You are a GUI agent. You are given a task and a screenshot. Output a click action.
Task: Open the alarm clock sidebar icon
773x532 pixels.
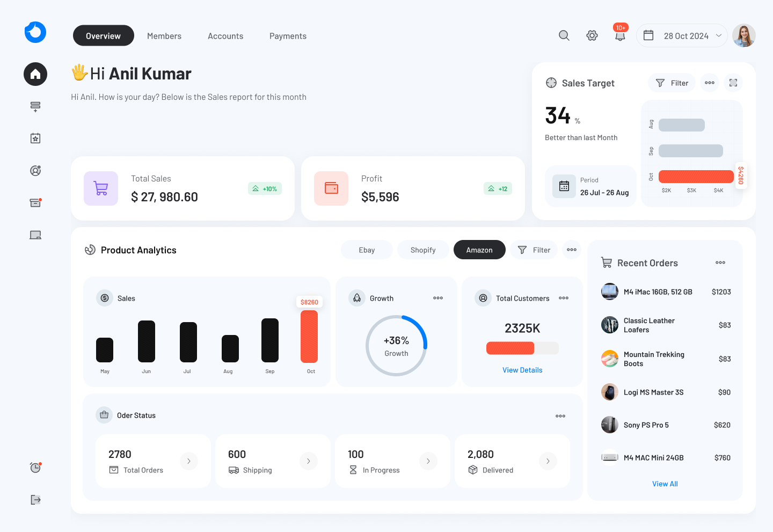(x=35, y=468)
